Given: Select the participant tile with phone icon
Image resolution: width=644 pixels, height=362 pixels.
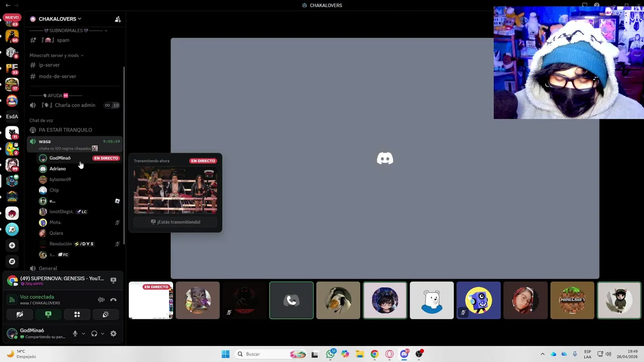Looking at the screenshot, I should coord(291,300).
